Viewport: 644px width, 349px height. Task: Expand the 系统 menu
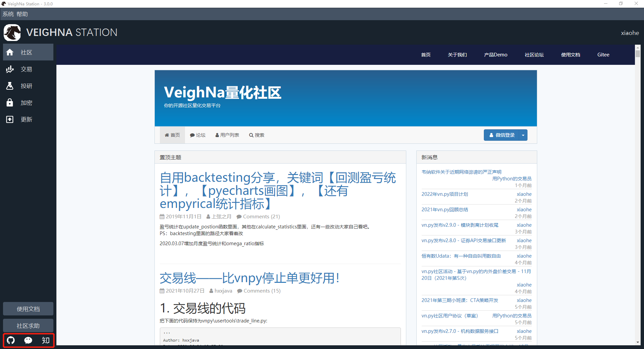click(x=8, y=14)
